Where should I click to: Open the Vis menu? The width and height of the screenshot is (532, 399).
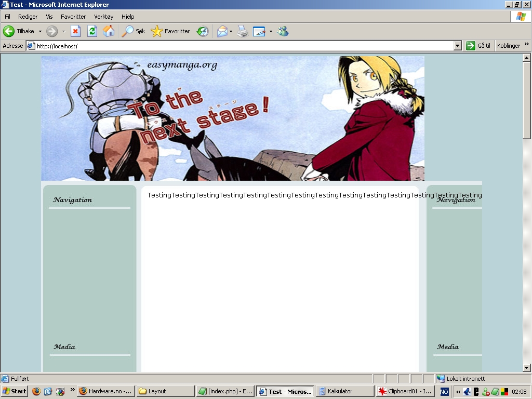(49, 17)
